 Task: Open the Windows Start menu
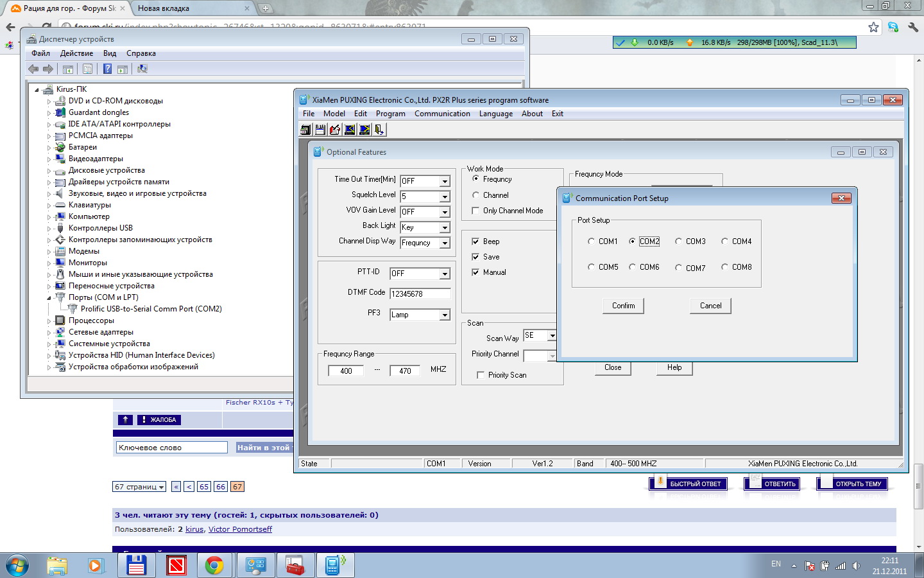point(17,566)
